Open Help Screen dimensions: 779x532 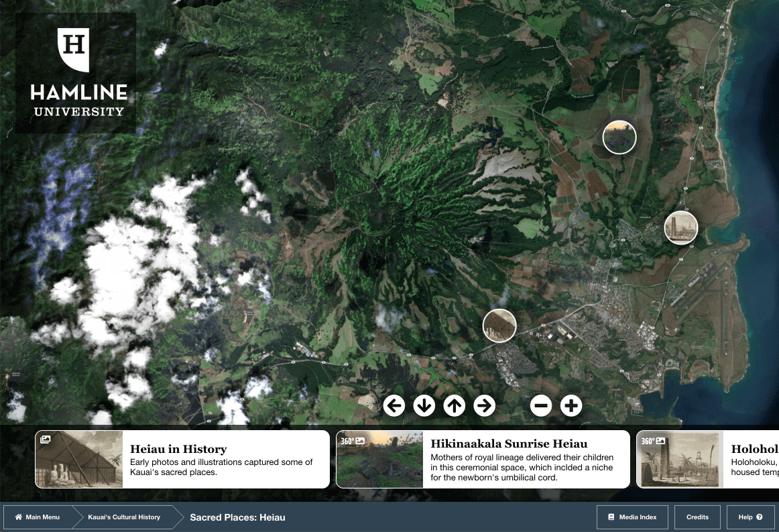point(750,517)
